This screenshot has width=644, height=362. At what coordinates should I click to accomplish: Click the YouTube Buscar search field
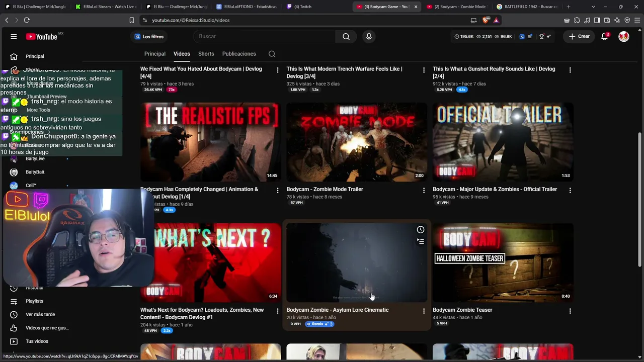point(265,36)
